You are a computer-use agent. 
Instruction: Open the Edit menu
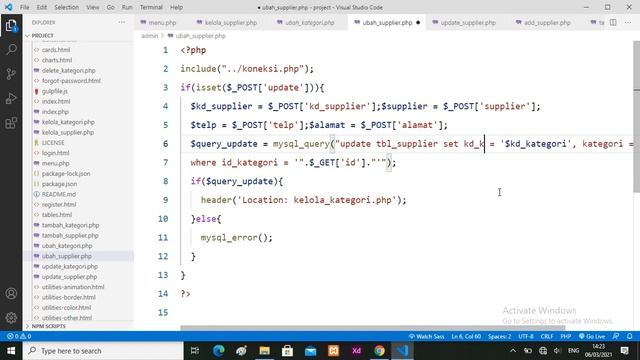[x=42, y=7]
